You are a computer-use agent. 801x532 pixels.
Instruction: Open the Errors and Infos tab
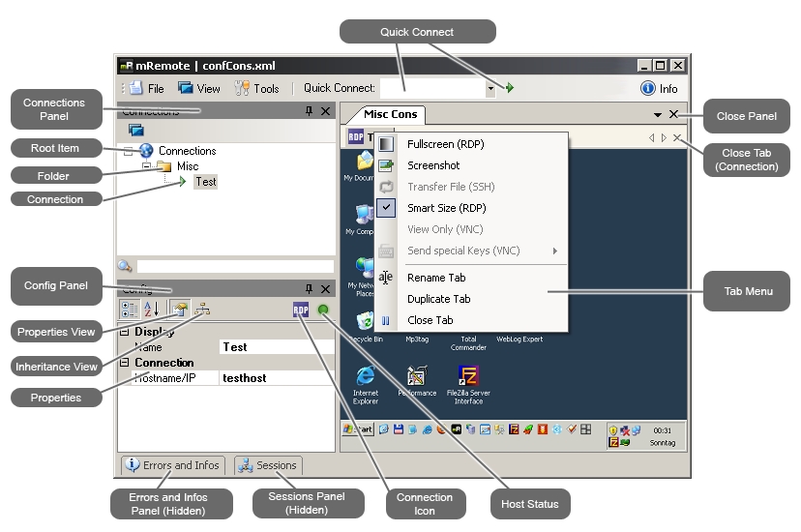click(x=173, y=465)
